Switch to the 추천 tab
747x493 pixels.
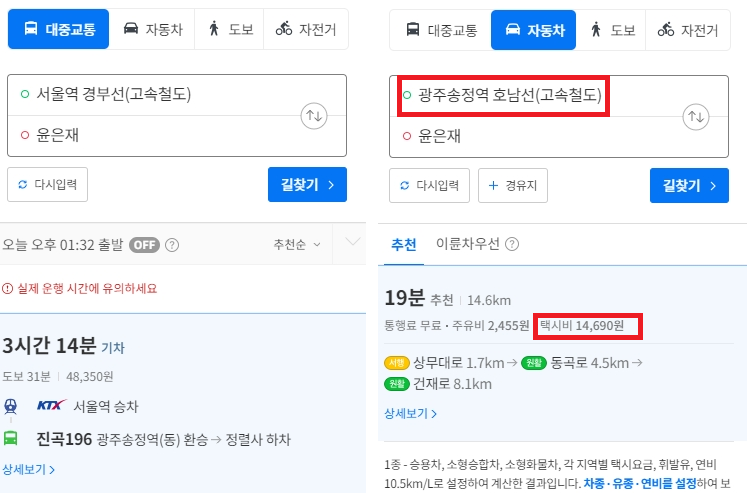(x=403, y=244)
